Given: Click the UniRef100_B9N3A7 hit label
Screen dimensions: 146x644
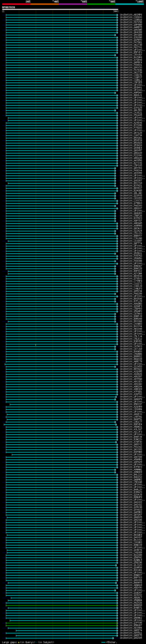Looking at the screenshot, I should tap(131, 266).
